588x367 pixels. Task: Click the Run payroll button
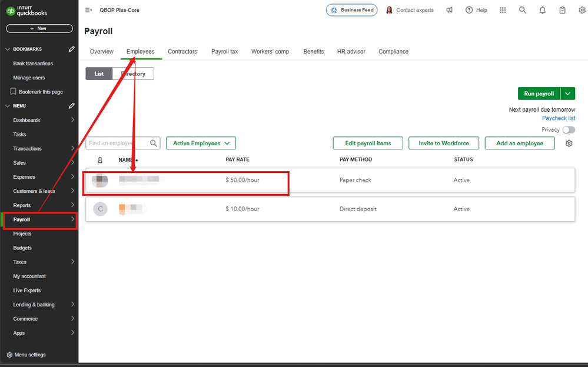click(539, 94)
